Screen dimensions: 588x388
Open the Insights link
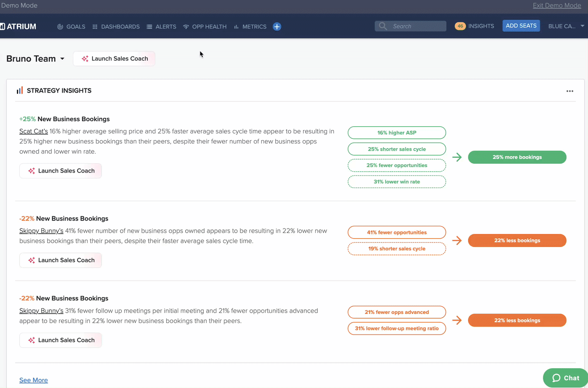[x=481, y=26]
